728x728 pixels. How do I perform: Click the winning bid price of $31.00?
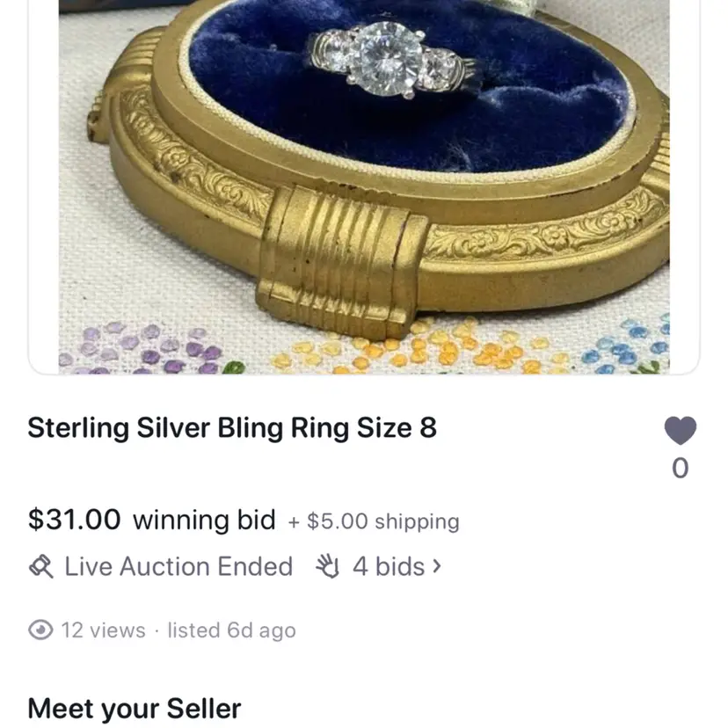[74, 520]
